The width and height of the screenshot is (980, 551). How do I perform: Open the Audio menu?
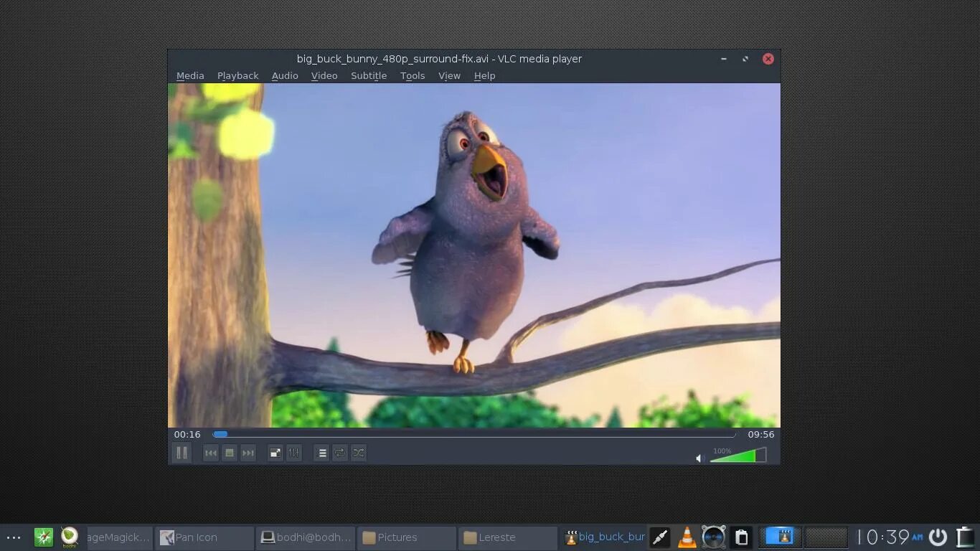pos(285,75)
